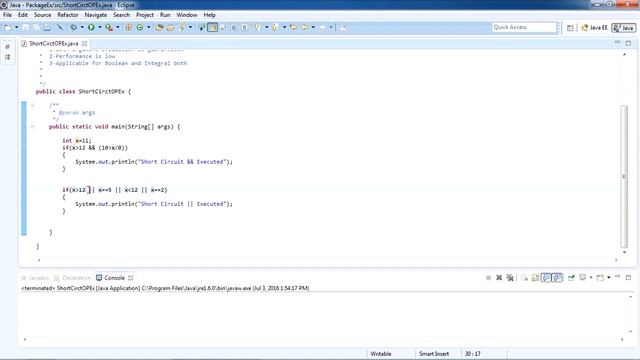Open the Window menu
The height and width of the screenshot is (360, 640).
coord(187,15)
